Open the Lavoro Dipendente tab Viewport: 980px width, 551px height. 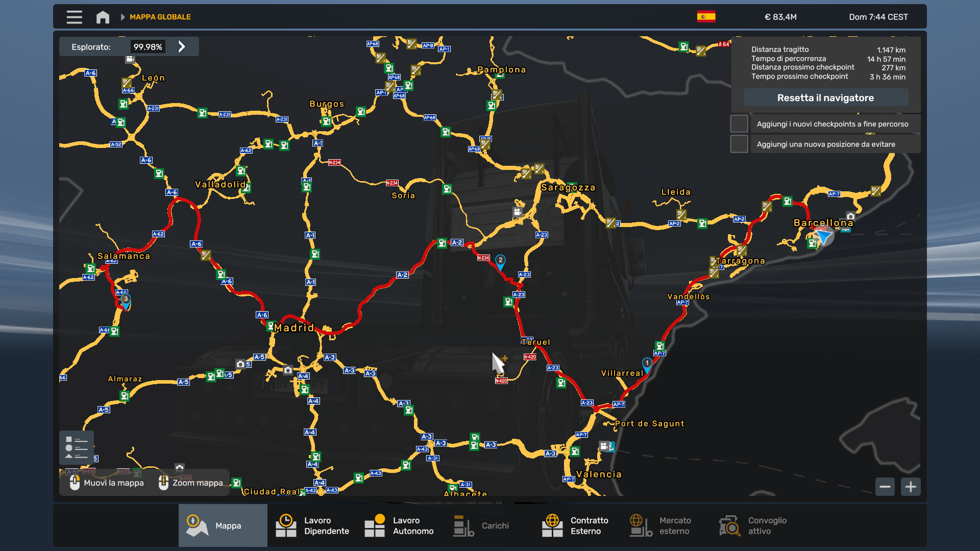coord(312,525)
